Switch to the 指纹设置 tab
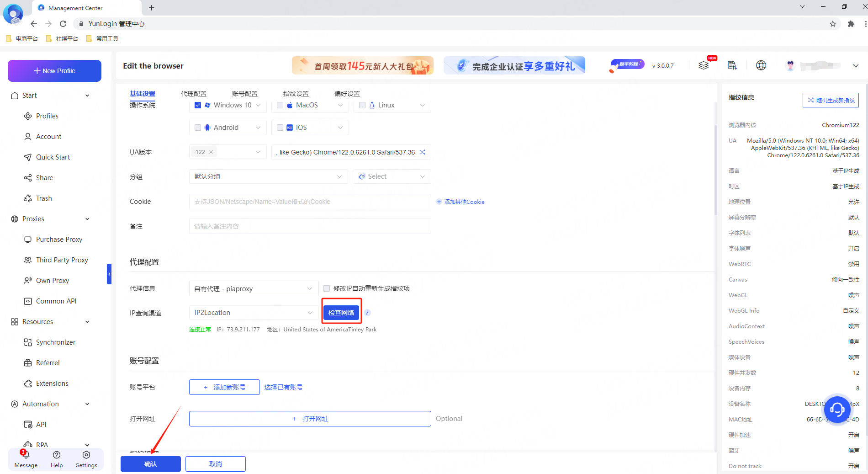Image resolution: width=868 pixels, height=474 pixels. coord(296,94)
